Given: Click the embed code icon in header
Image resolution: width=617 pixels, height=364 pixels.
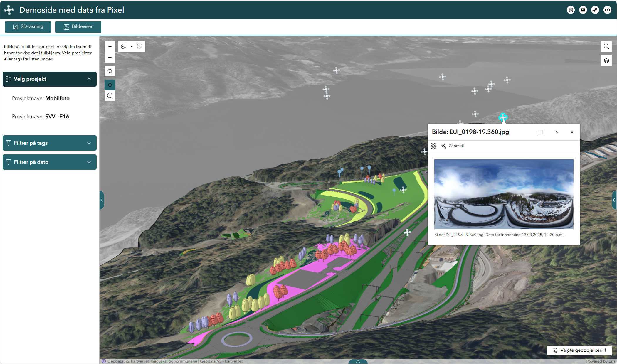Looking at the screenshot, I should tap(607, 10).
